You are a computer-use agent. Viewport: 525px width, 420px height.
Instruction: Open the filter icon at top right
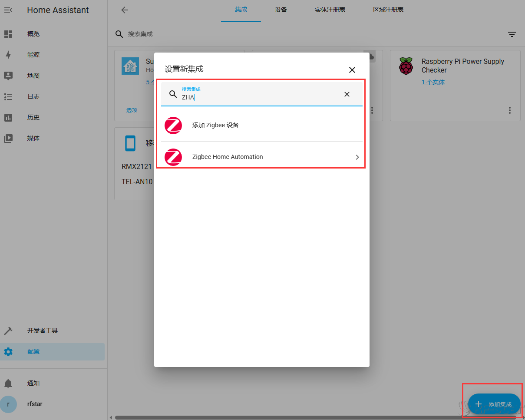tap(512, 34)
